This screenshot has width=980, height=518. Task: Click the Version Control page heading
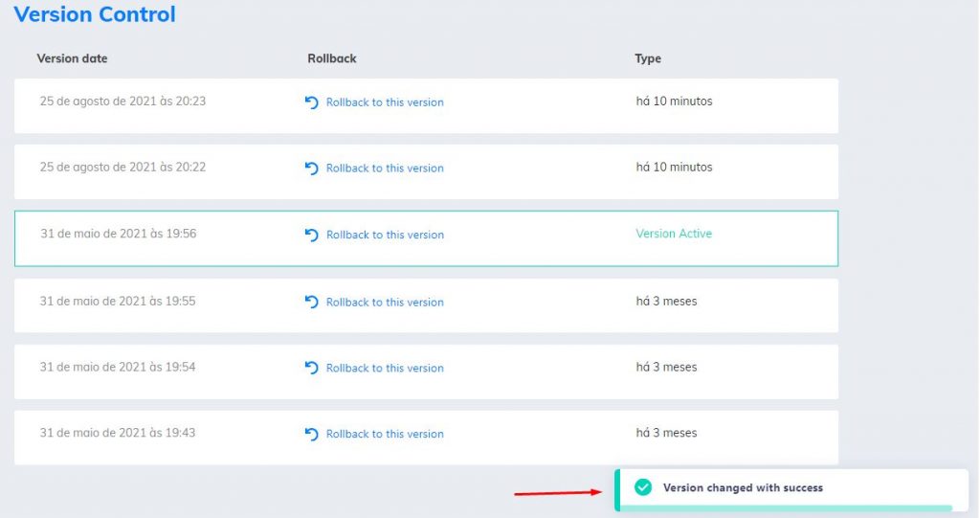click(x=95, y=13)
